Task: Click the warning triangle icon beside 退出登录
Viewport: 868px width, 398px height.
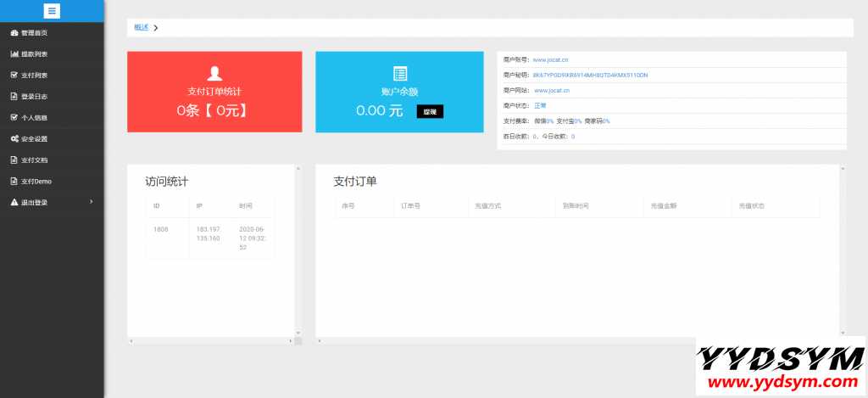Action: point(14,202)
